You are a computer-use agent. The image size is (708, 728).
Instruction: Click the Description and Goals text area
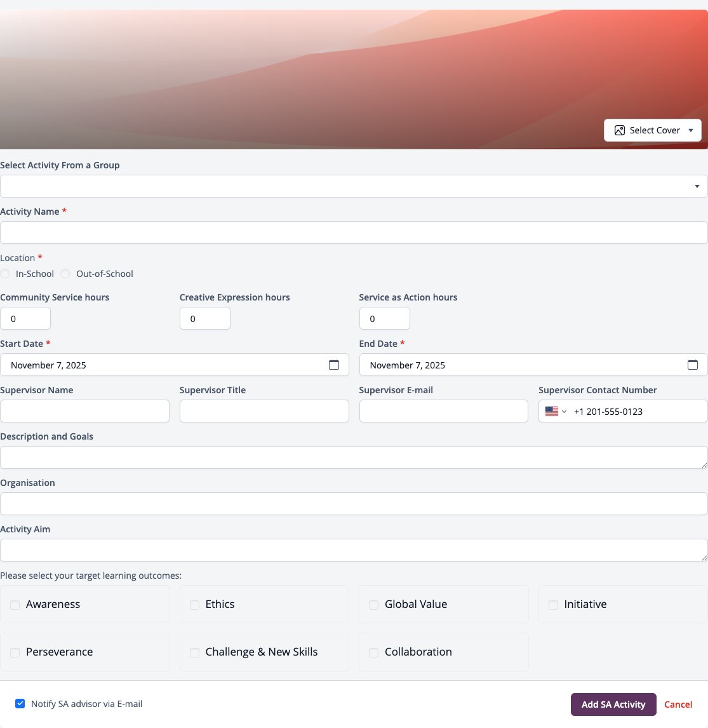coord(354,458)
